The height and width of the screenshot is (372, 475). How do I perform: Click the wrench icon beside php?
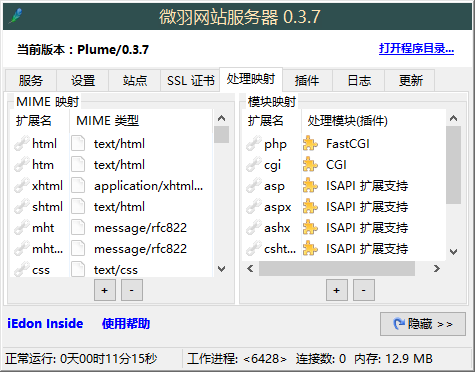(x=254, y=144)
